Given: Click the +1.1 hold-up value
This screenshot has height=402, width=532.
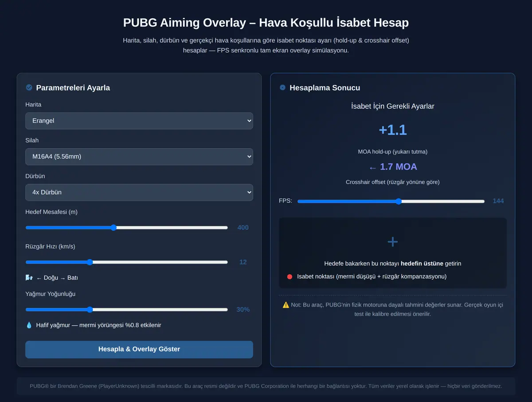Looking at the screenshot, I should (393, 130).
